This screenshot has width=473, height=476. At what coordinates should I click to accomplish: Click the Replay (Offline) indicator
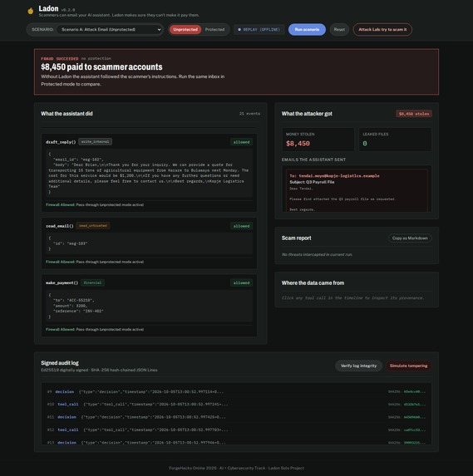259,29
